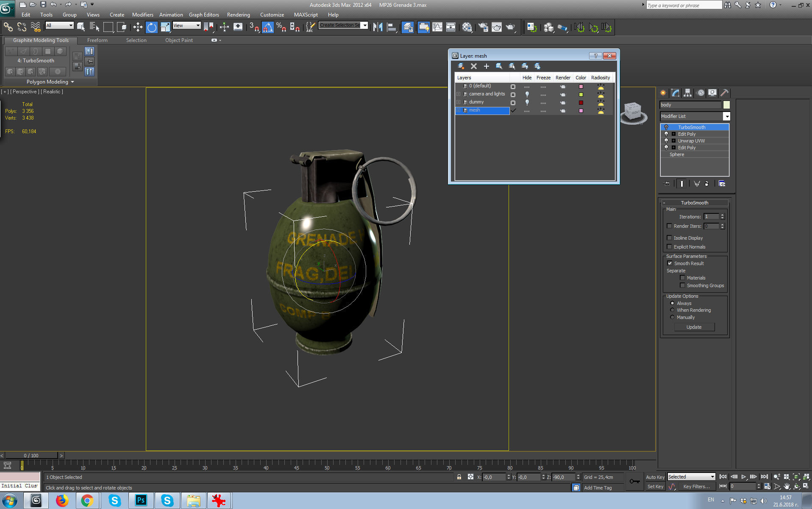Select the Manually update radio button
Screen dimensions: 812x509
pyautogui.click(x=672, y=317)
